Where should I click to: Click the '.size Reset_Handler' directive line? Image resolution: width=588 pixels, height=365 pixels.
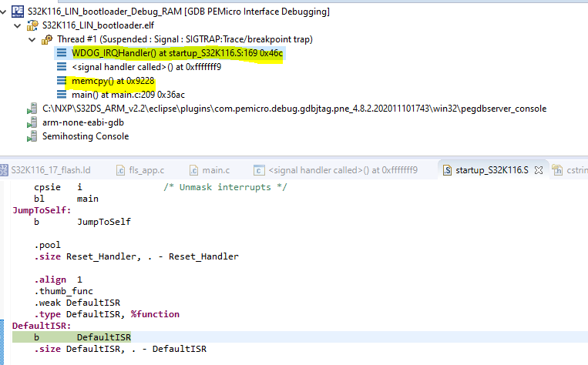point(136,256)
